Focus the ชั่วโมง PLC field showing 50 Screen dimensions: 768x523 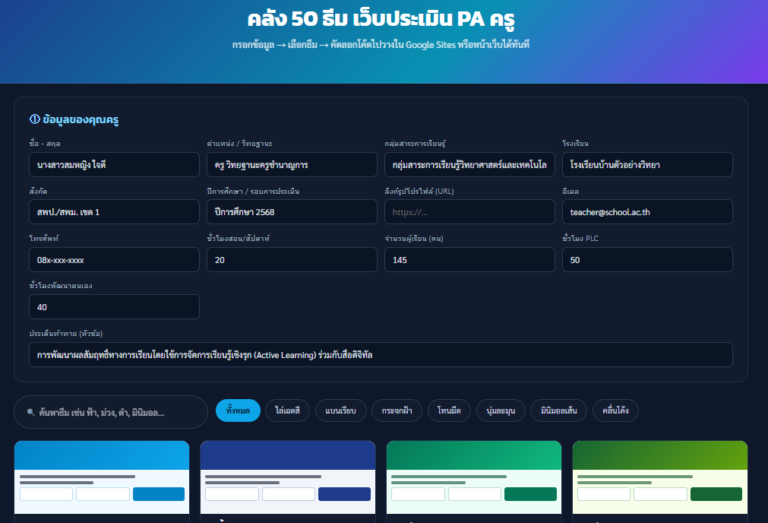click(647, 260)
